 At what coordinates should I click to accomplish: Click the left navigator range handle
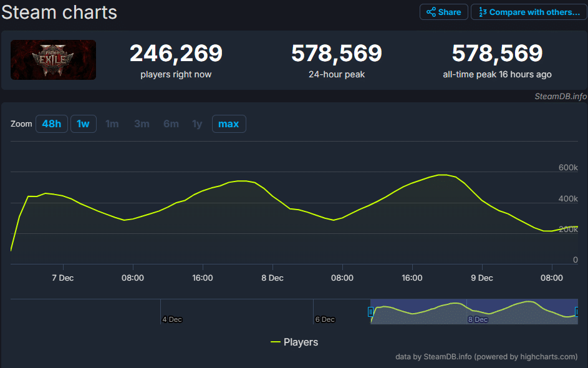click(x=370, y=312)
